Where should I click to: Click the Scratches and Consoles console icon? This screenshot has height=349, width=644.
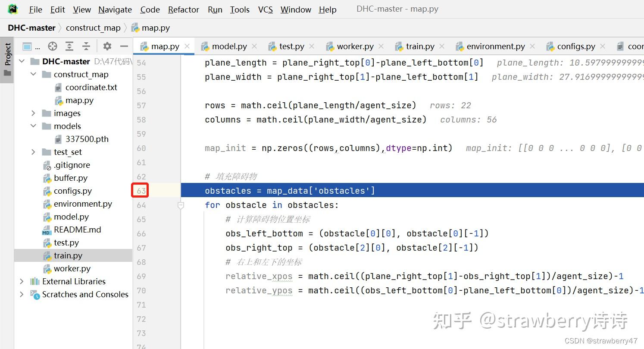click(35, 294)
